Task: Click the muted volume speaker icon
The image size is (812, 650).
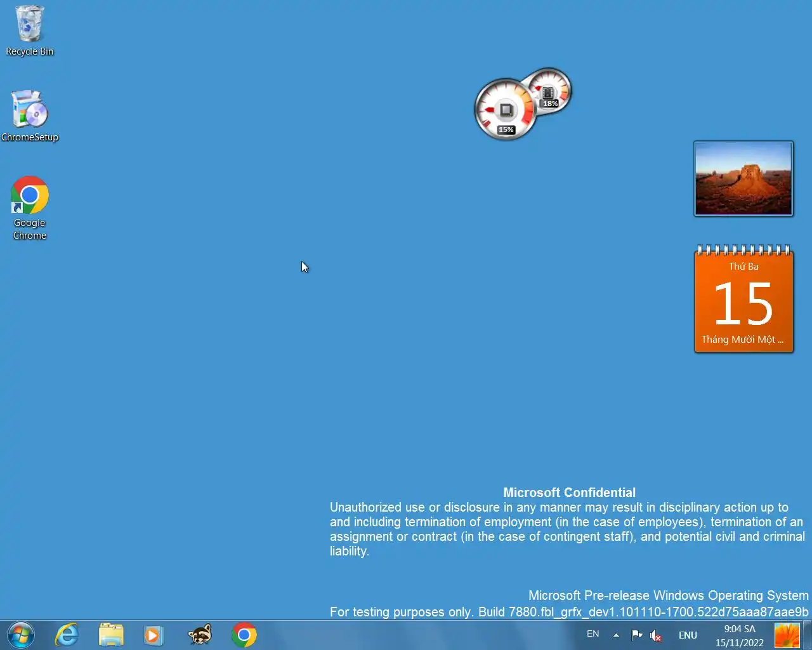Action: pos(655,635)
